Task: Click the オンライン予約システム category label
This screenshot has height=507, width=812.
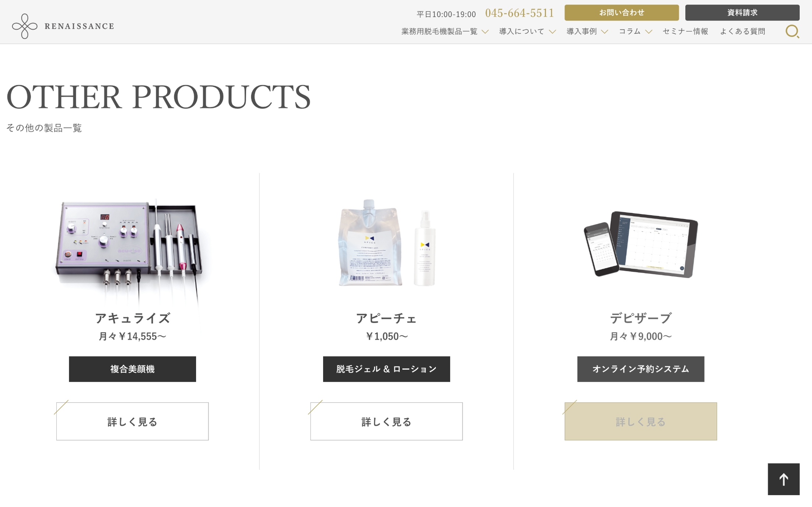Action: [x=641, y=369]
